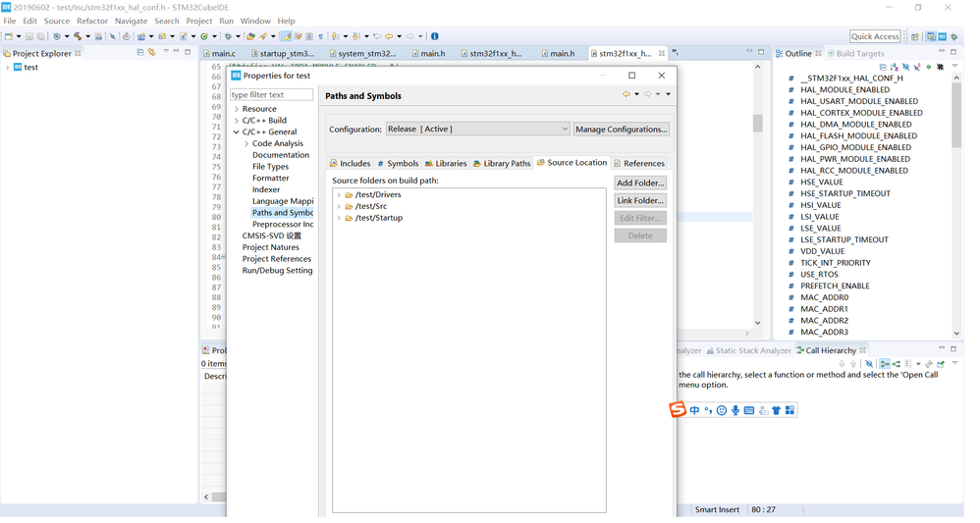Click Outline collapse all icon
This screenshot has height=523, width=980.
[883, 67]
